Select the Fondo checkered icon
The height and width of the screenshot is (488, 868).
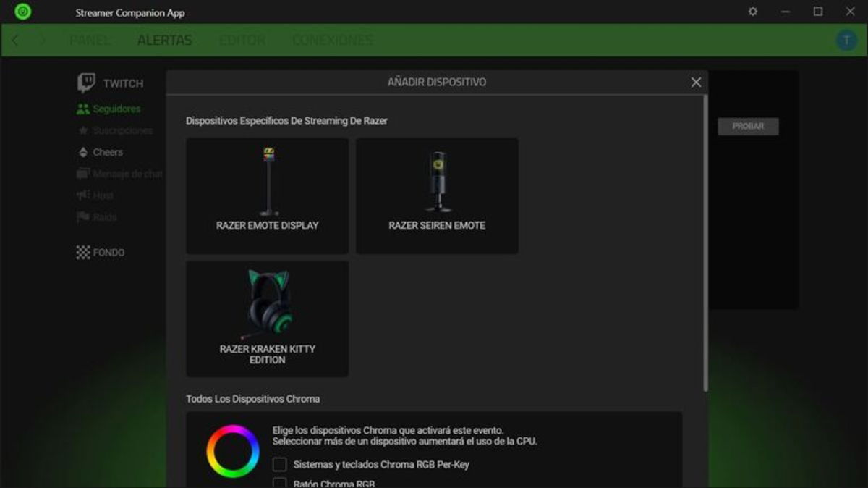(x=83, y=252)
